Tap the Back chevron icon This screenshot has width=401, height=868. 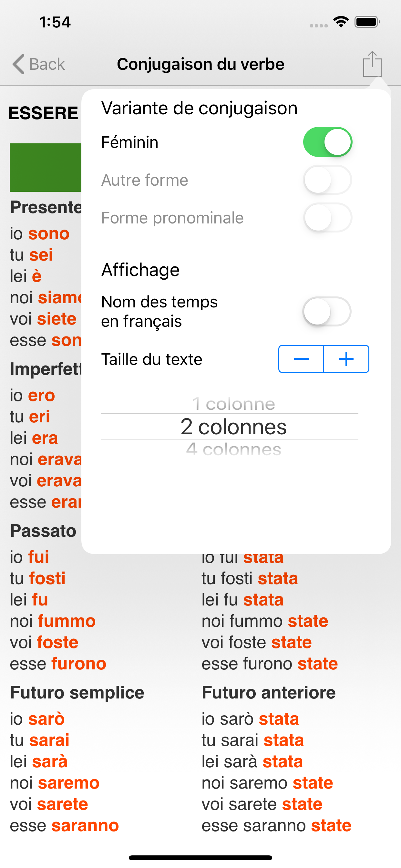click(x=19, y=64)
